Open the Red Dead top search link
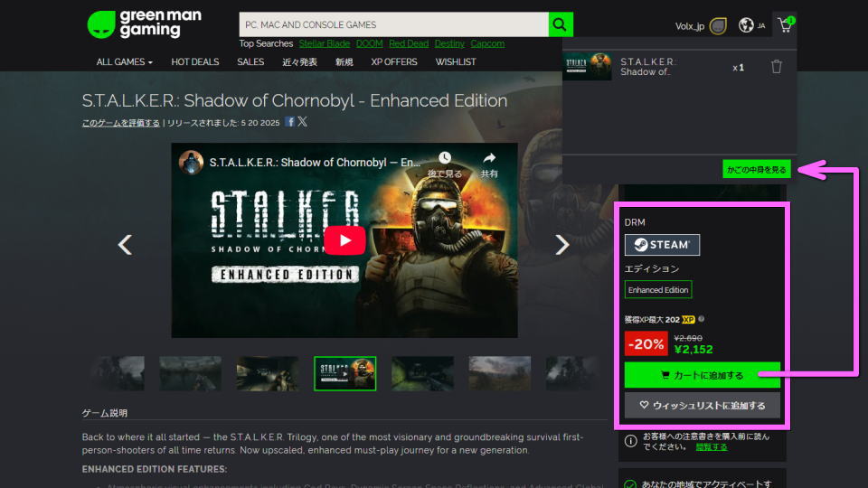 pyautogui.click(x=409, y=43)
